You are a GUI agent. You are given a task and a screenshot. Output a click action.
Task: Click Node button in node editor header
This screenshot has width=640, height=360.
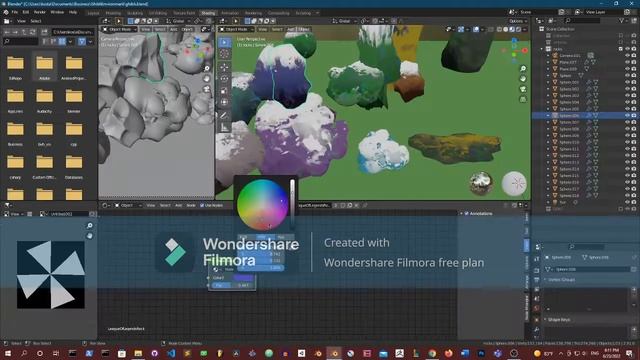click(191, 205)
